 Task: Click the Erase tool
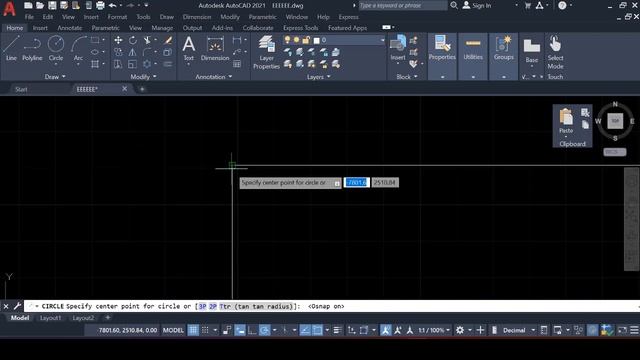tap(168, 40)
